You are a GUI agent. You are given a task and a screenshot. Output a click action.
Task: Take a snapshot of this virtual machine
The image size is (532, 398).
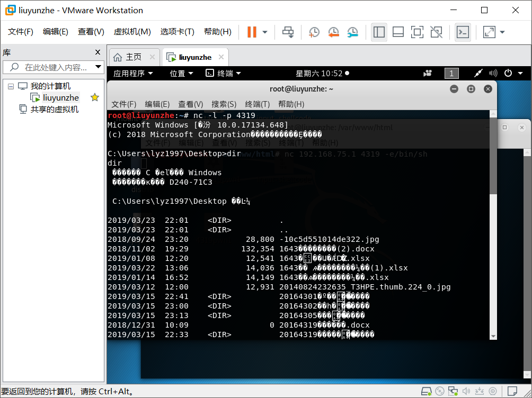pyautogui.click(x=314, y=32)
